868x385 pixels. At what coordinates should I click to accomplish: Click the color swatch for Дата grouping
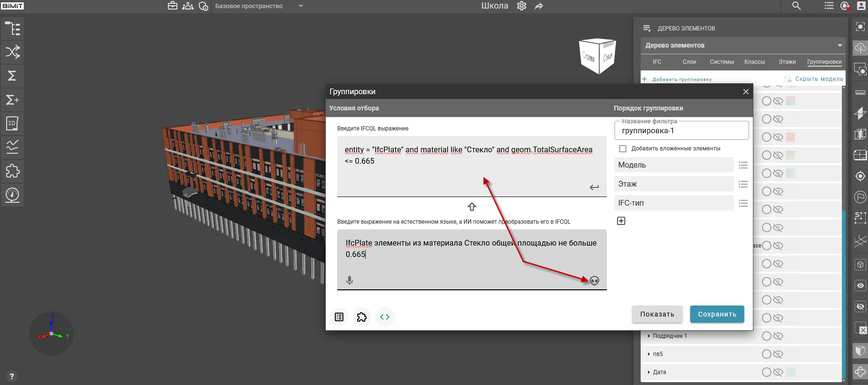[790, 372]
